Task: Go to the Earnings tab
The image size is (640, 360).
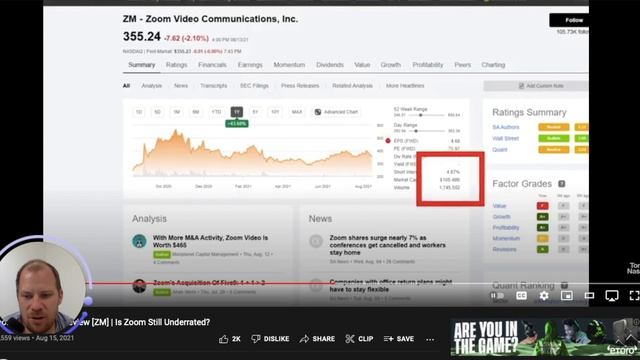Action: 250,65
